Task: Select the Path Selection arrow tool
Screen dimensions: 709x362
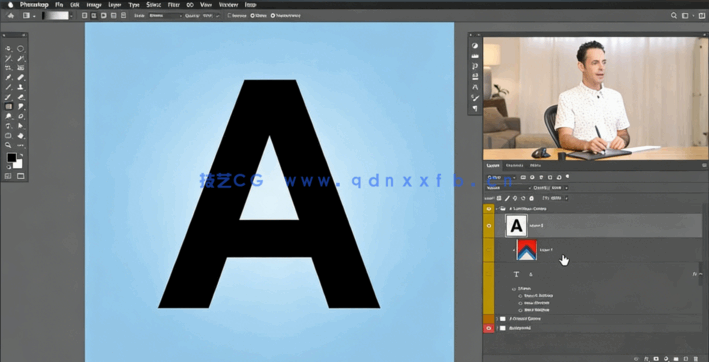Action: pos(21,126)
